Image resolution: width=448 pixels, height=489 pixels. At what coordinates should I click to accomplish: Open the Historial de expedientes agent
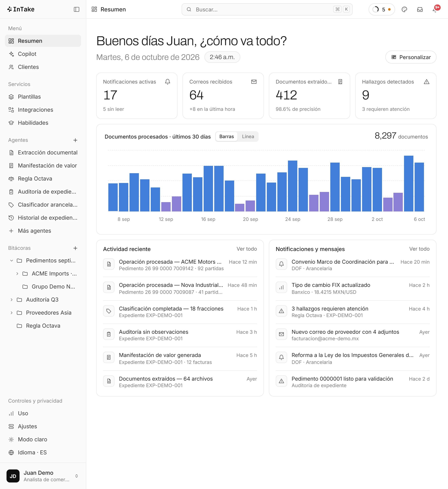(43, 218)
